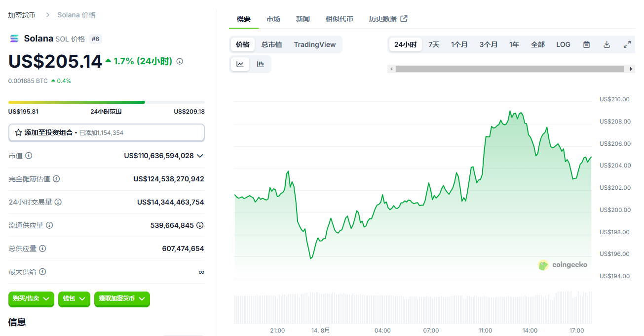
Task: Set chart range to 24小时
Action: point(406,44)
